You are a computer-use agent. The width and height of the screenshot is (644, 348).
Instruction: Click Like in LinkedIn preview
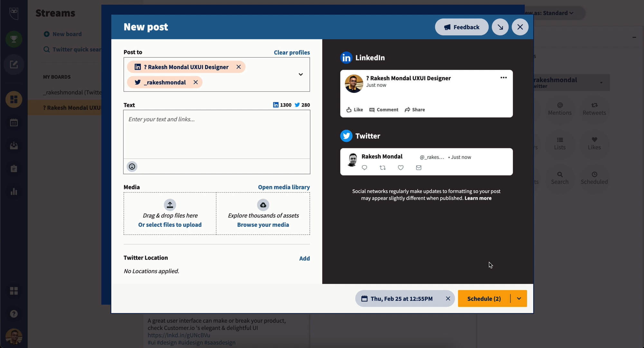[x=355, y=110]
